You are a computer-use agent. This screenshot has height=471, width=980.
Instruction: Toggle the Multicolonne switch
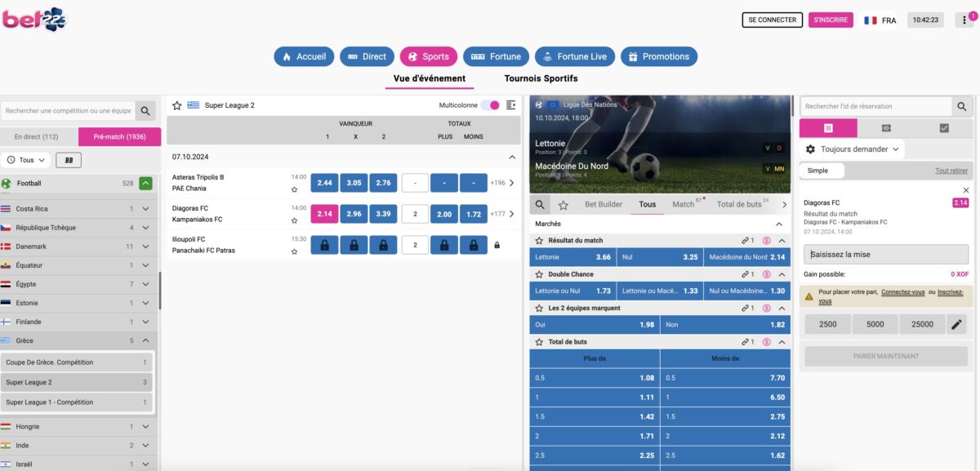tap(490, 105)
